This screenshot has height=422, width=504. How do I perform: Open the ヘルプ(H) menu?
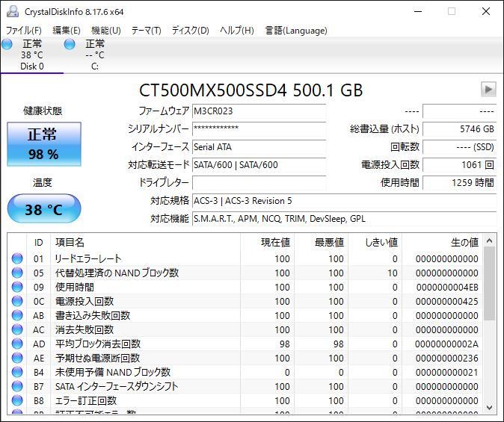[237, 31]
